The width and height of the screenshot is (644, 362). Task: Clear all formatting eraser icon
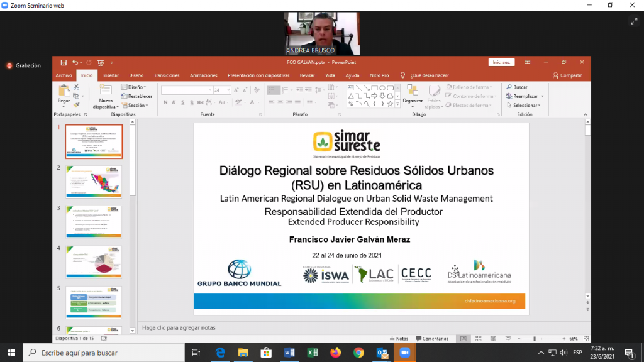click(257, 90)
